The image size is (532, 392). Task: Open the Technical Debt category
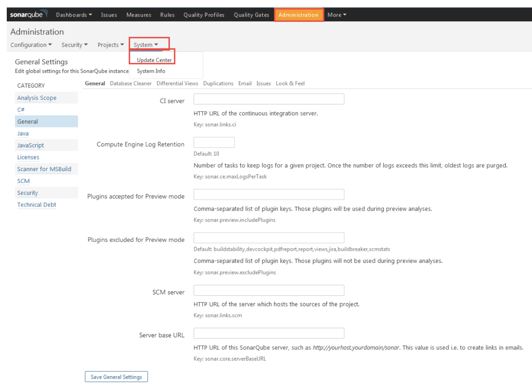pos(37,205)
